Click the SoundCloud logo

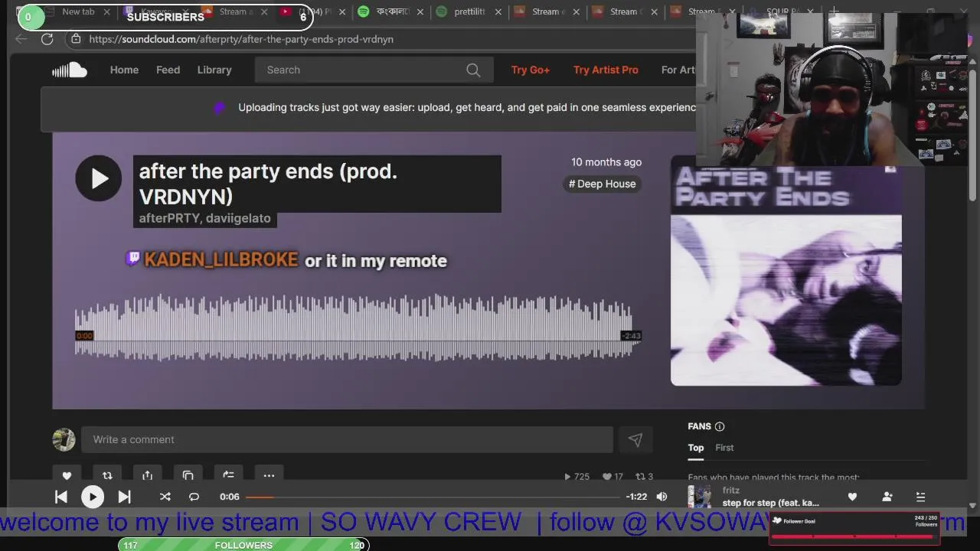pyautogui.click(x=70, y=70)
